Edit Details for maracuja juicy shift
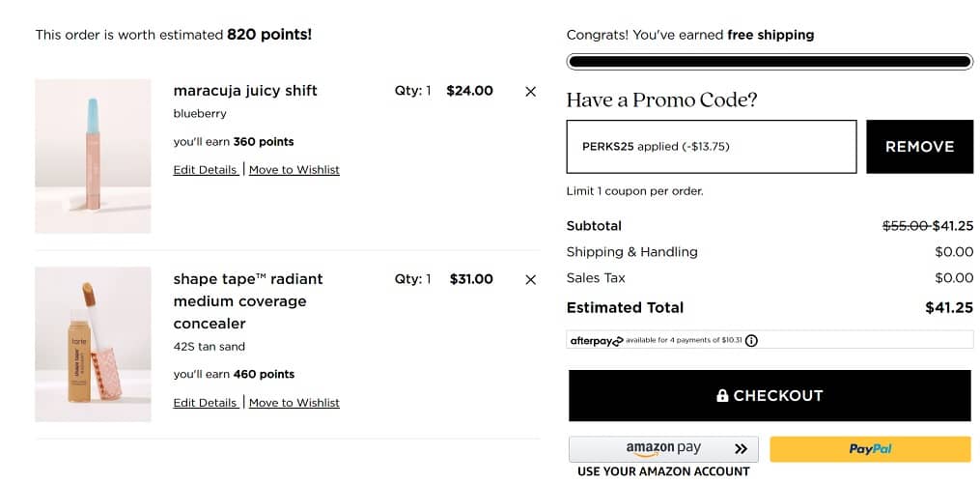980x483 pixels. click(206, 170)
